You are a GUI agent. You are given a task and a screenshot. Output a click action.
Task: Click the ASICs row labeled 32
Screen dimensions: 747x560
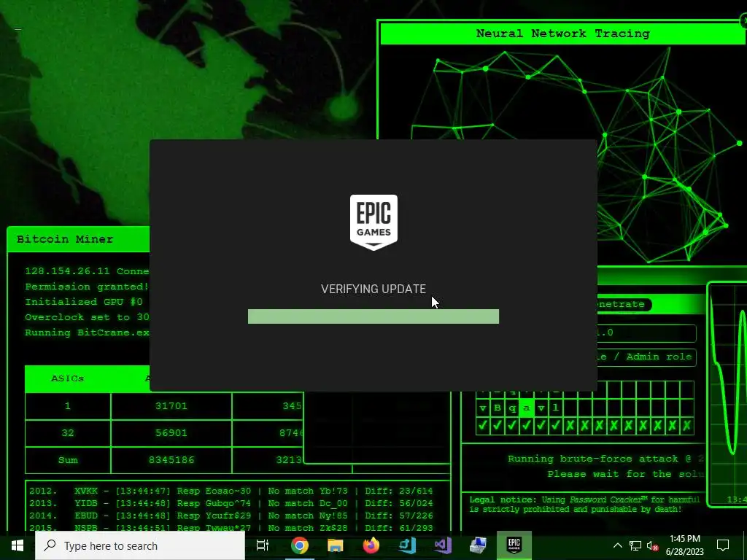[68, 433]
